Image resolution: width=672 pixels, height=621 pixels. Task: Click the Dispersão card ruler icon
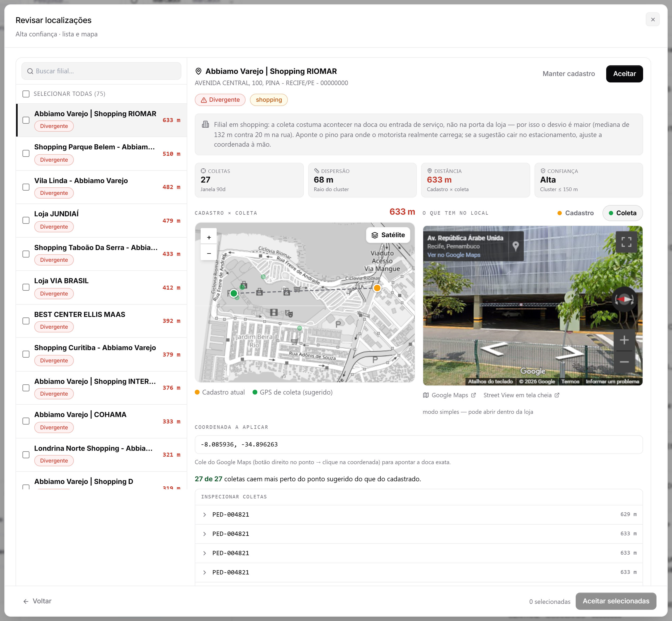316,171
